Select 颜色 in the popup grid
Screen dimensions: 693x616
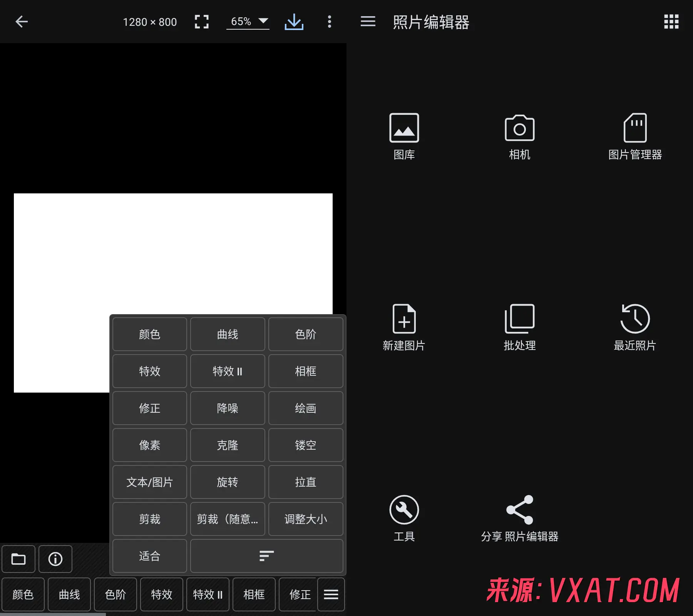click(x=150, y=334)
